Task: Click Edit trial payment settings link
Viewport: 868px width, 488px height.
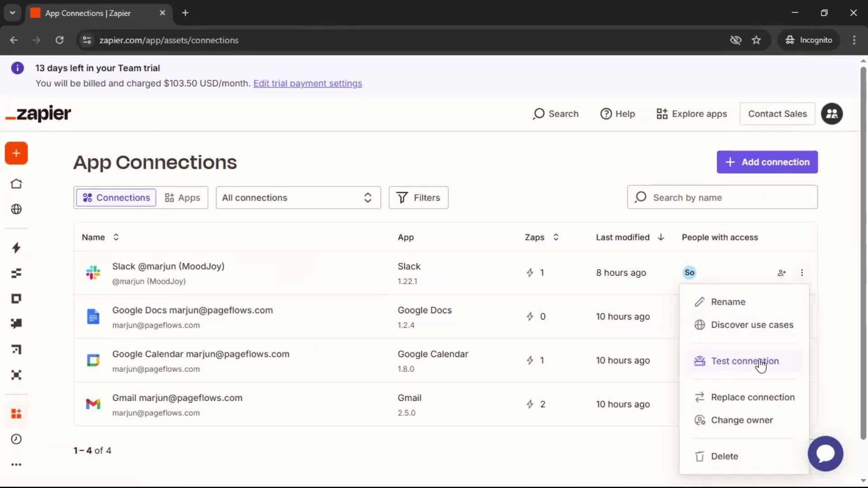Action: [307, 84]
